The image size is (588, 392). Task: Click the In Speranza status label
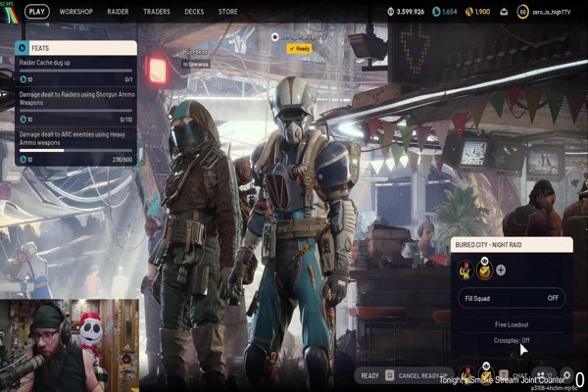point(195,64)
